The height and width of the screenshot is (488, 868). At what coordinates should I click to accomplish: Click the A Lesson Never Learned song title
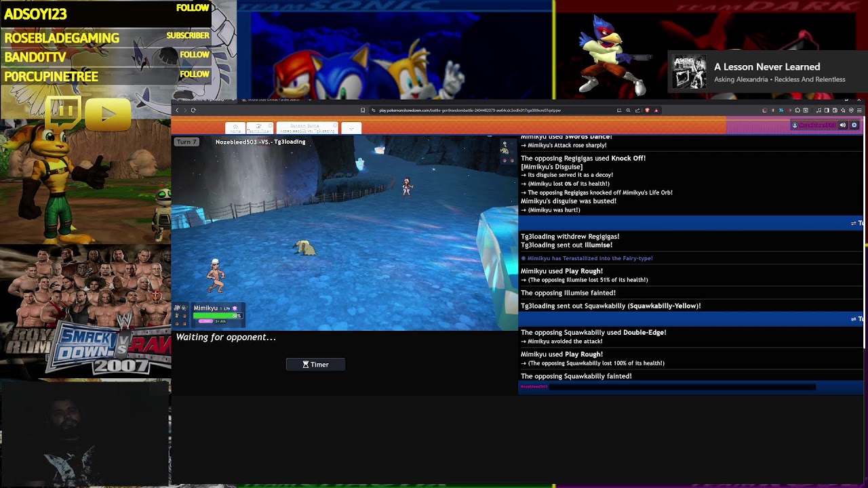point(767,66)
